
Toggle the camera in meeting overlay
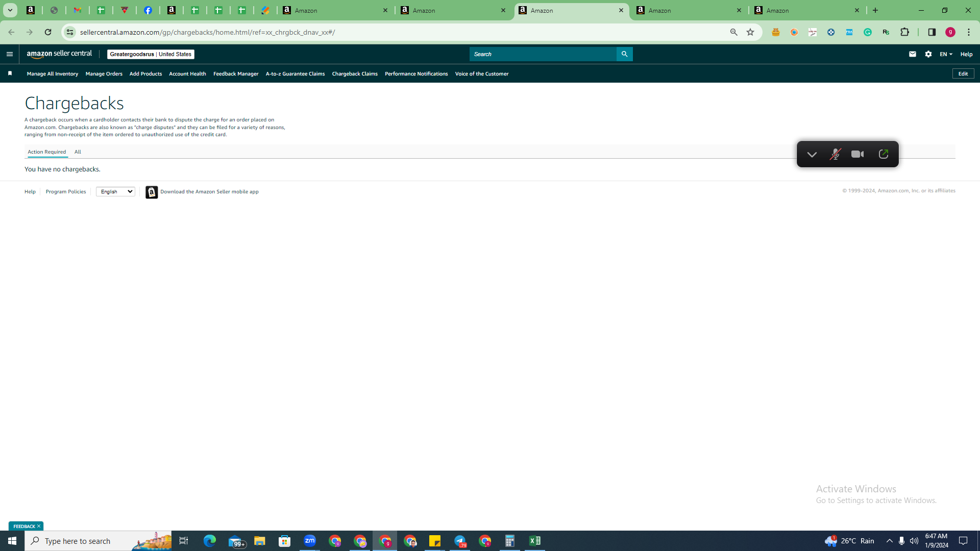click(x=857, y=154)
